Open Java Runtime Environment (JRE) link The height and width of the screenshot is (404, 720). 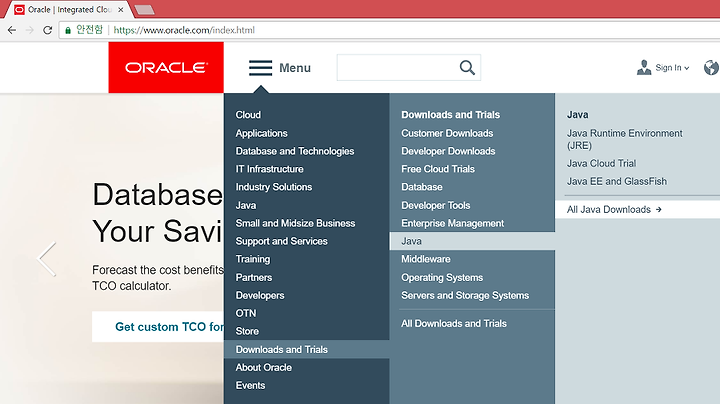624,139
